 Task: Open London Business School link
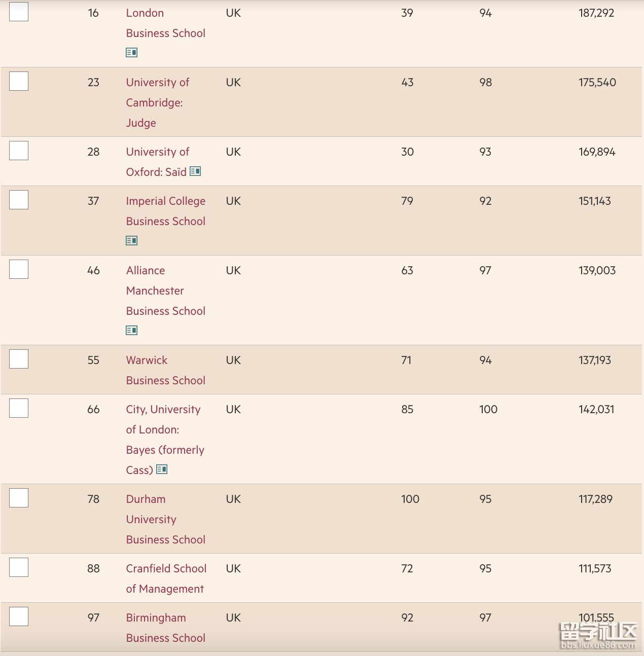(166, 23)
